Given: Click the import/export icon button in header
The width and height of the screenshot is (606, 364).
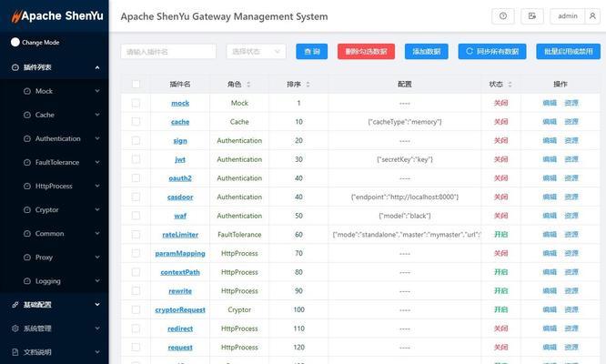Looking at the screenshot, I should pos(532,16).
